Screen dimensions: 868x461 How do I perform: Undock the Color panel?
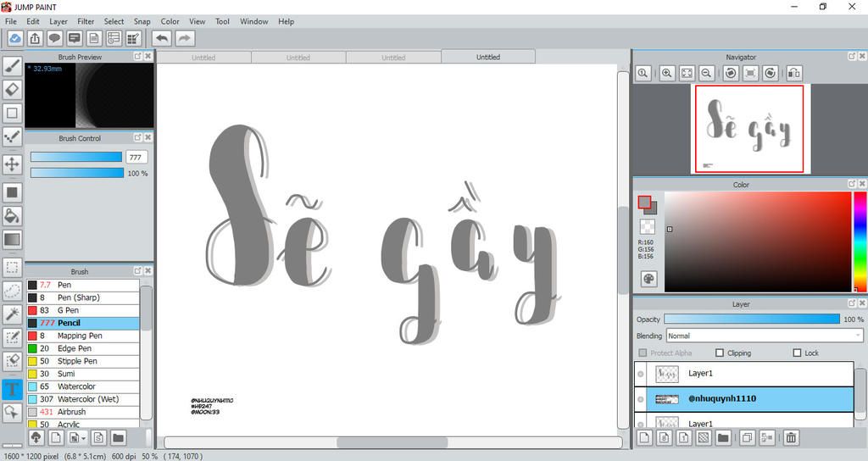click(852, 183)
